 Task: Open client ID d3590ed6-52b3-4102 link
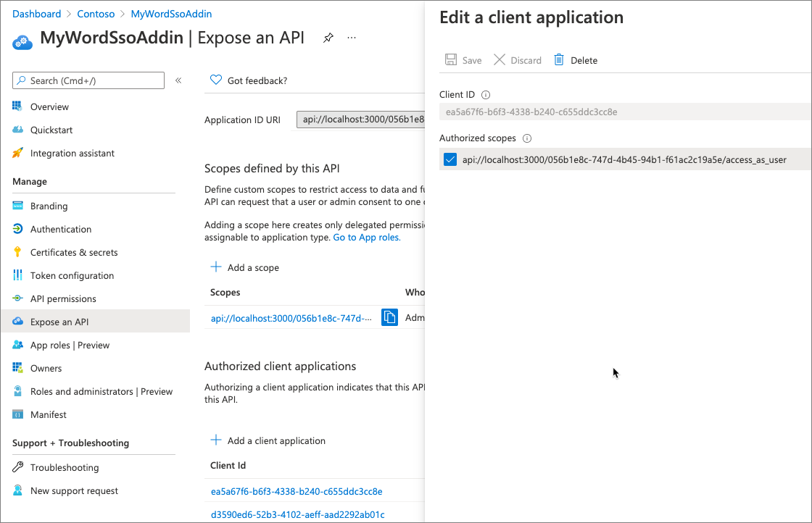point(298,515)
